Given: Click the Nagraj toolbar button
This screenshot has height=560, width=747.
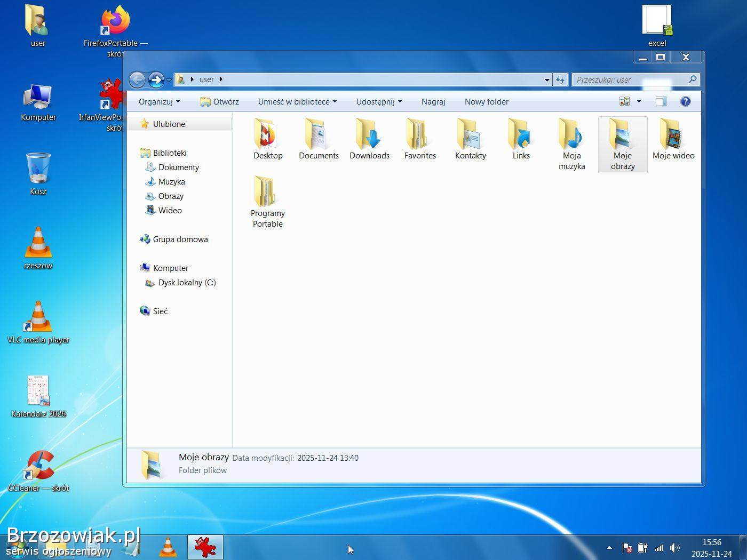Looking at the screenshot, I should pyautogui.click(x=433, y=101).
